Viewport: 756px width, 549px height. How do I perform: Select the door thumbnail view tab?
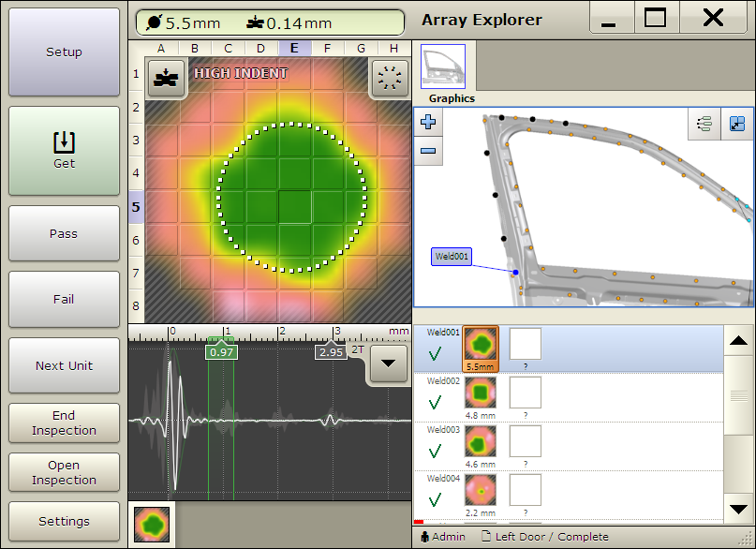click(x=444, y=66)
